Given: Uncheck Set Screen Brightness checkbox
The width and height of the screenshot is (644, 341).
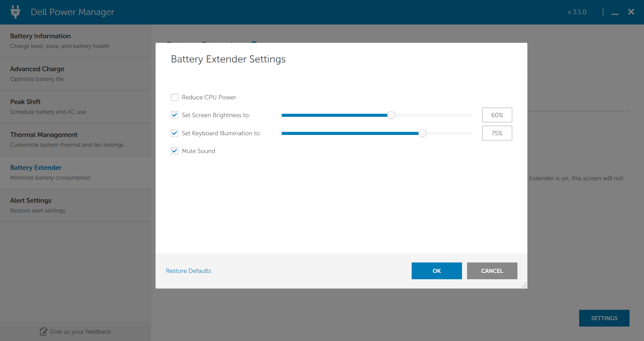Looking at the screenshot, I should coord(175,115).
